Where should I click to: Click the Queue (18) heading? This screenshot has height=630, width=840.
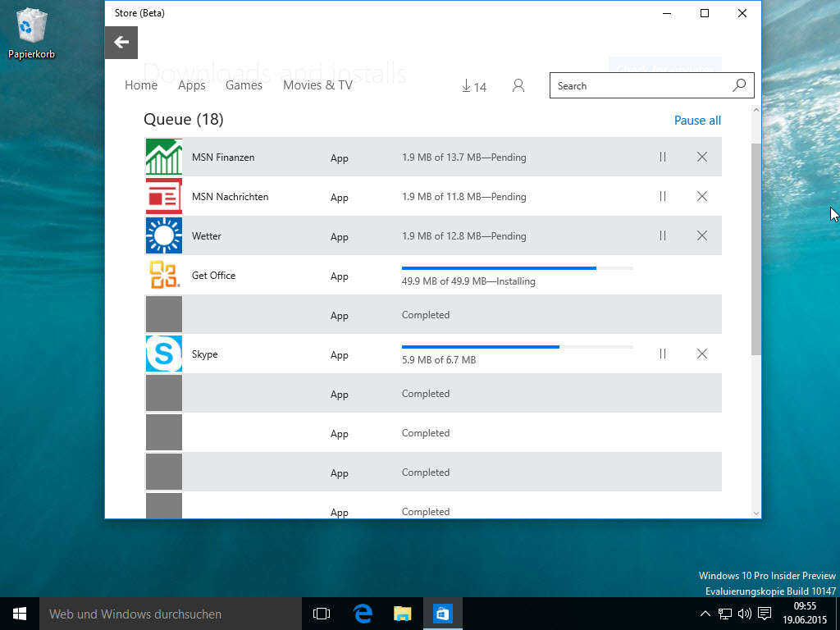183,119
